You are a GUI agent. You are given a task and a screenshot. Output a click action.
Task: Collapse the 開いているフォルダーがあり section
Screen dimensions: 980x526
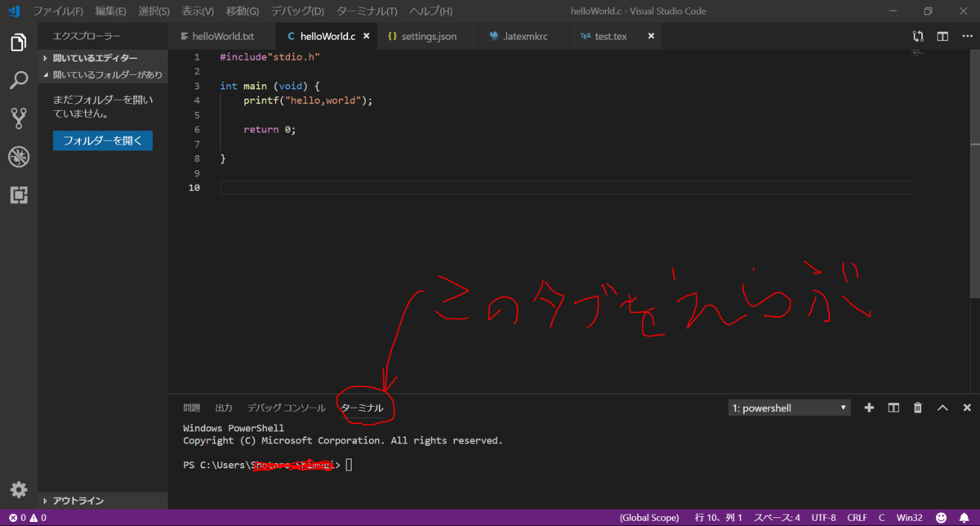coord(103,74)
